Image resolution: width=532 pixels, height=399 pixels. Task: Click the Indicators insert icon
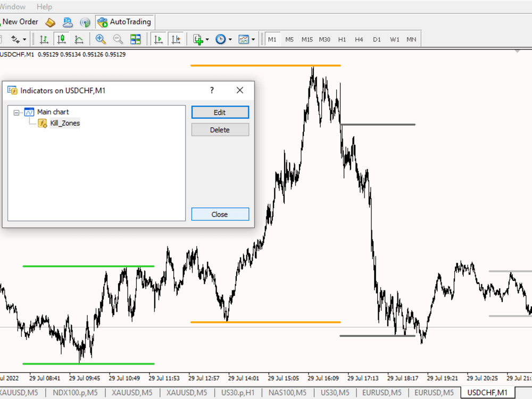tap(197, 39)
